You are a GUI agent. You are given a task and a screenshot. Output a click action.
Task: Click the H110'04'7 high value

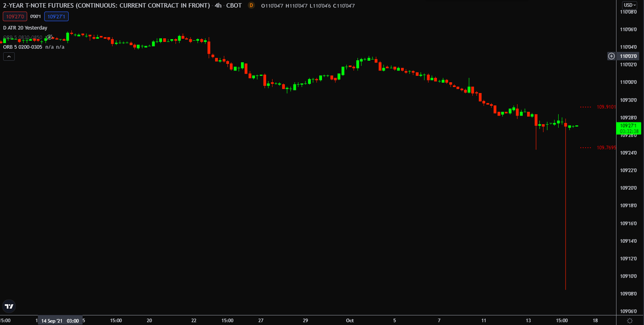point(296,5)
